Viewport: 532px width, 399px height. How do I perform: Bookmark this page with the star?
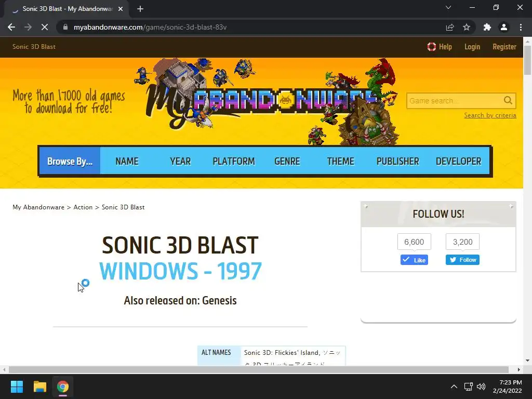coord(467,27)
